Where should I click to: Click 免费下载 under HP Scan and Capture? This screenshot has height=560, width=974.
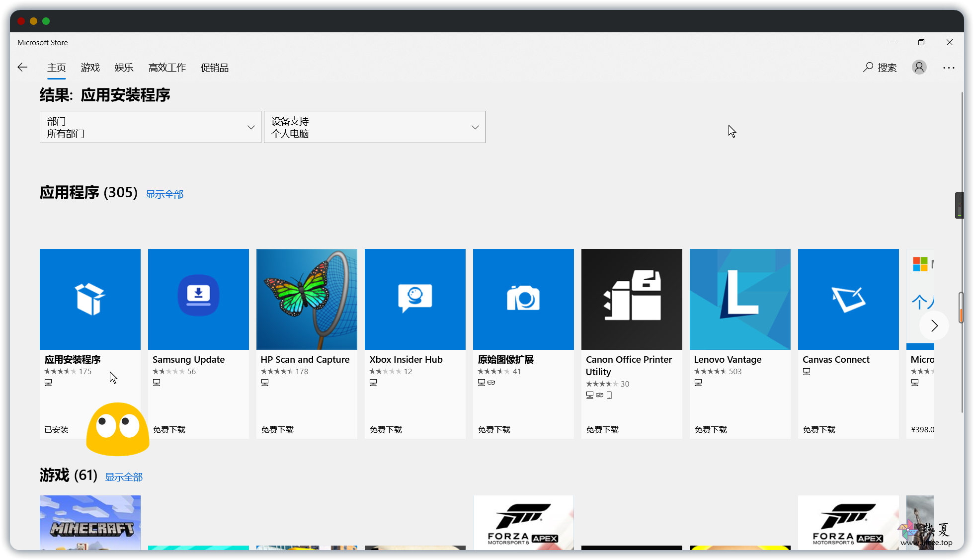[x=277, y=429]
